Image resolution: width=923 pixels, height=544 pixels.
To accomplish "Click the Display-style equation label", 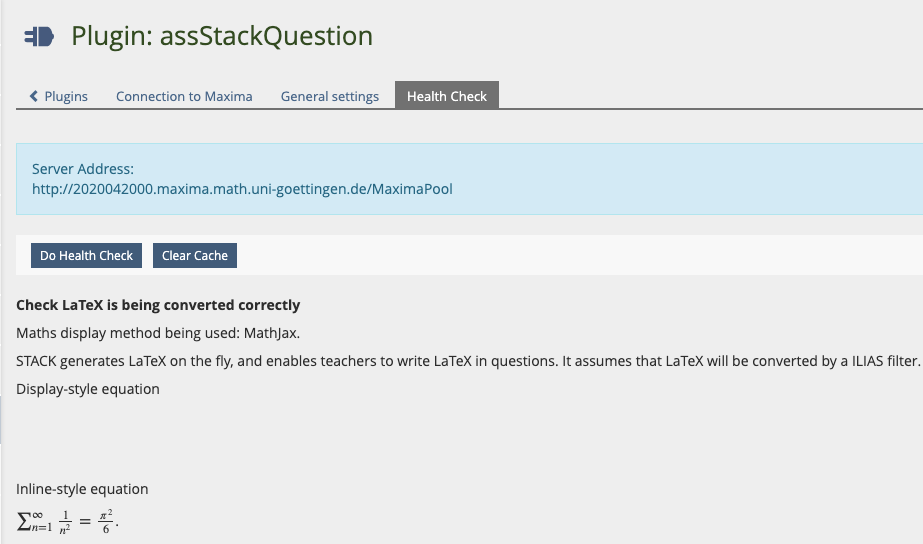I will (x=88, y=389).
